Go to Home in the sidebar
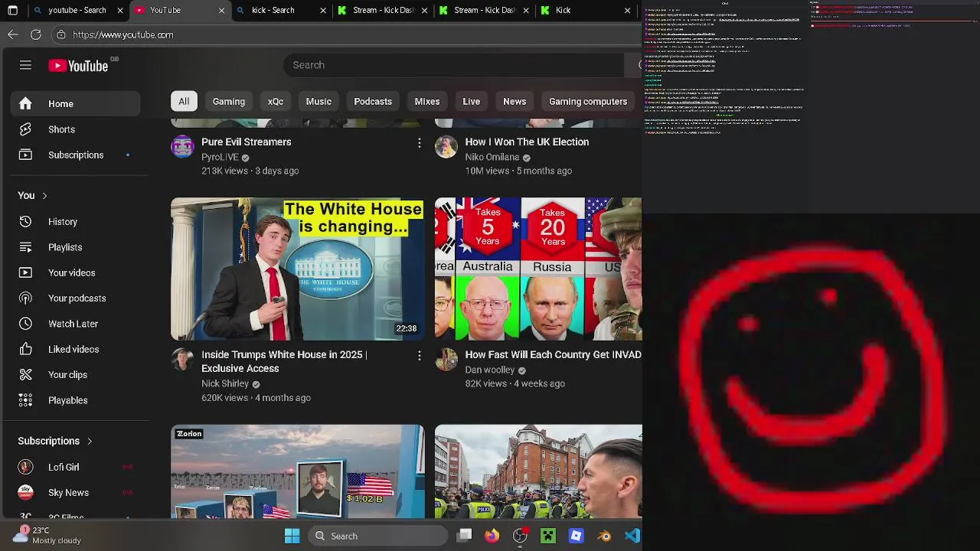 pos(75,104)
